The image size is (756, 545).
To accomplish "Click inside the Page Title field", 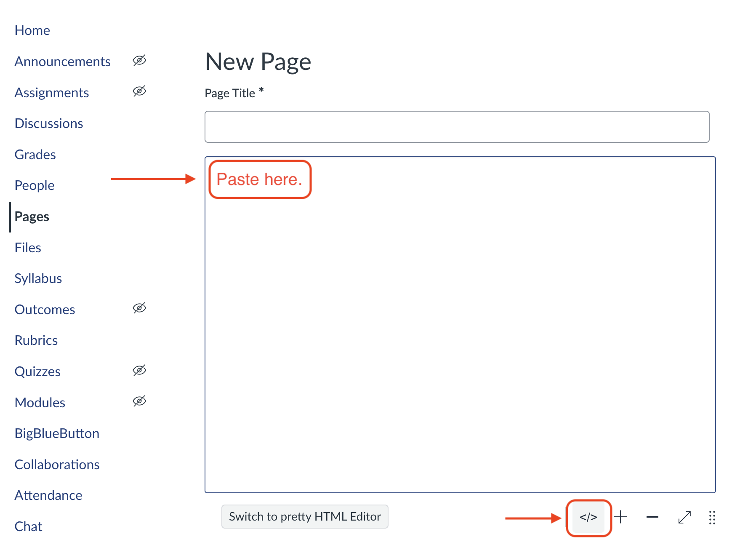I will tap(457, 127).
